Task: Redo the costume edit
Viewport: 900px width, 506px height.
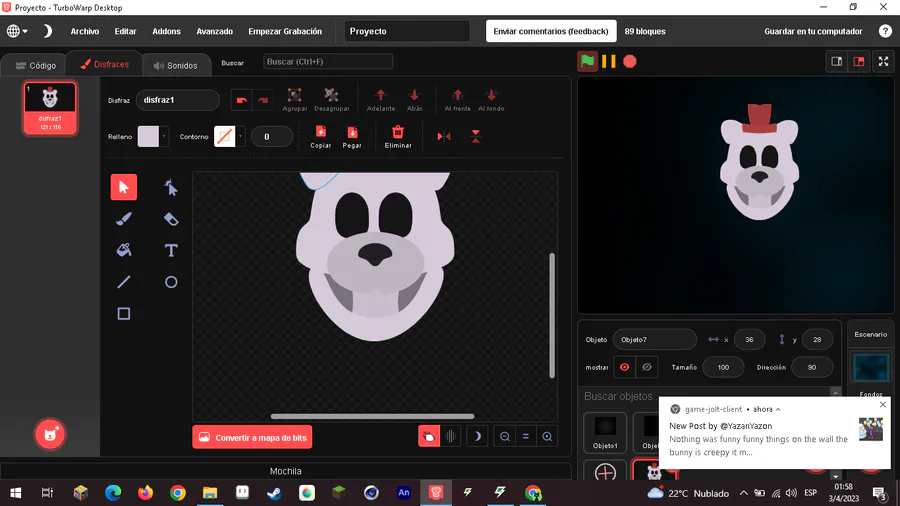Action: pyautogui.click(x=262, y=100)
